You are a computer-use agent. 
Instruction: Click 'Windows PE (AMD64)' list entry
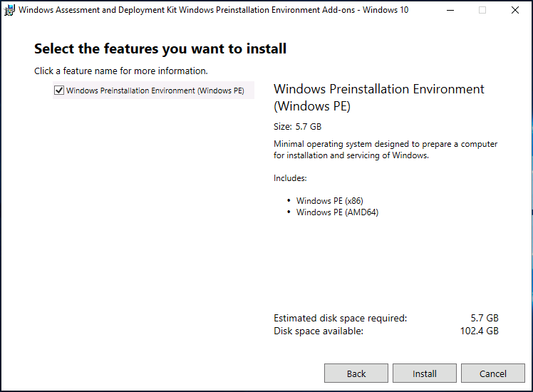click(337, 212)
